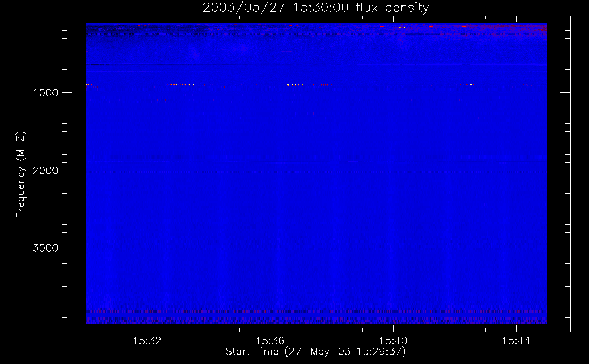
Task: Click the 15:40 time tick label
Action: coord(393,341)
